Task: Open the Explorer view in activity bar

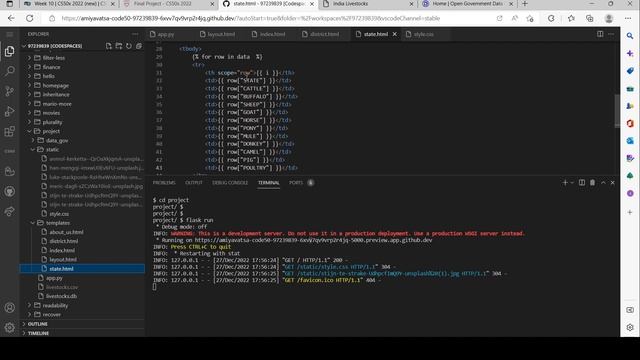Action: click(x=9, y=51)
